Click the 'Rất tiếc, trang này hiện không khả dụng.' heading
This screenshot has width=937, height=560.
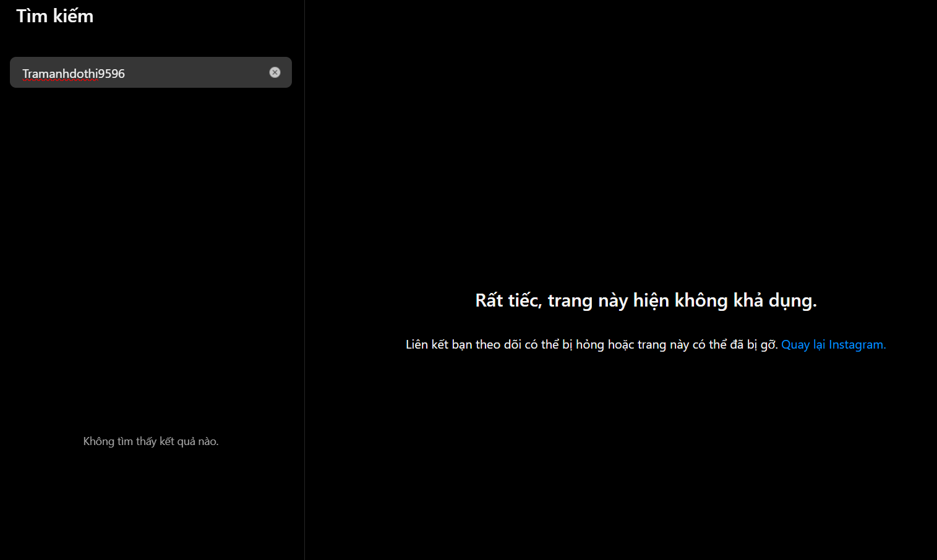click(646, 300)
